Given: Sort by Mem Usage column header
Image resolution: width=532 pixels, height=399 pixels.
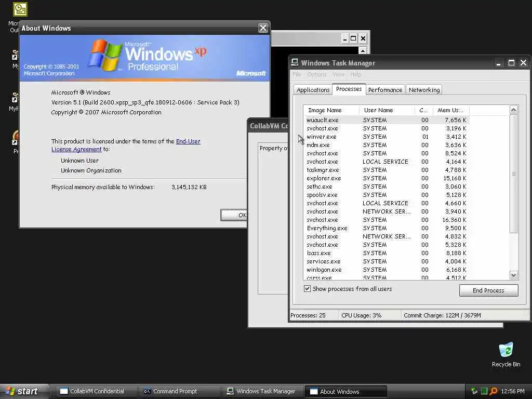Looking at the screenshot, I should 451,110.
